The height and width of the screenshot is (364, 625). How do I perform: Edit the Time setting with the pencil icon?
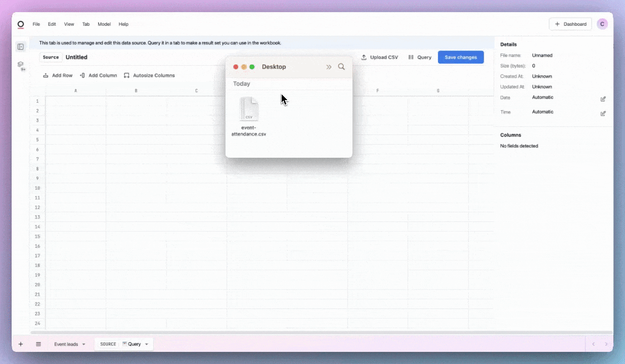tap(603, 113)
